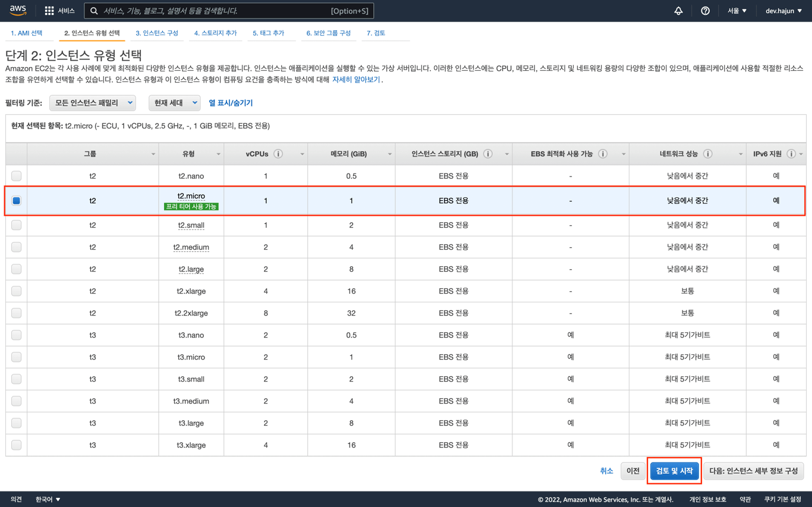Open the 모든 인스턴스 패밀리 filter dropdown
The width and height of the screenshot is (812, 507).
[93, 103]
